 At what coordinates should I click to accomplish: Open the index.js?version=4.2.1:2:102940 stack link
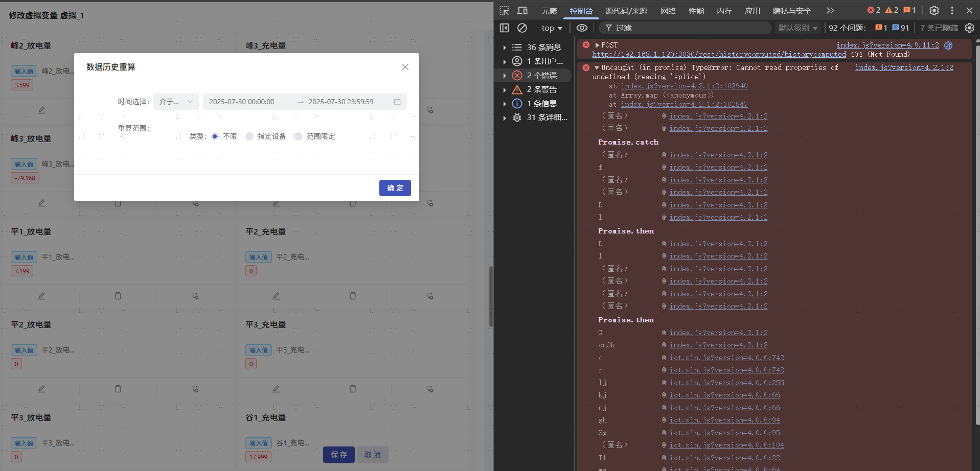684,86
